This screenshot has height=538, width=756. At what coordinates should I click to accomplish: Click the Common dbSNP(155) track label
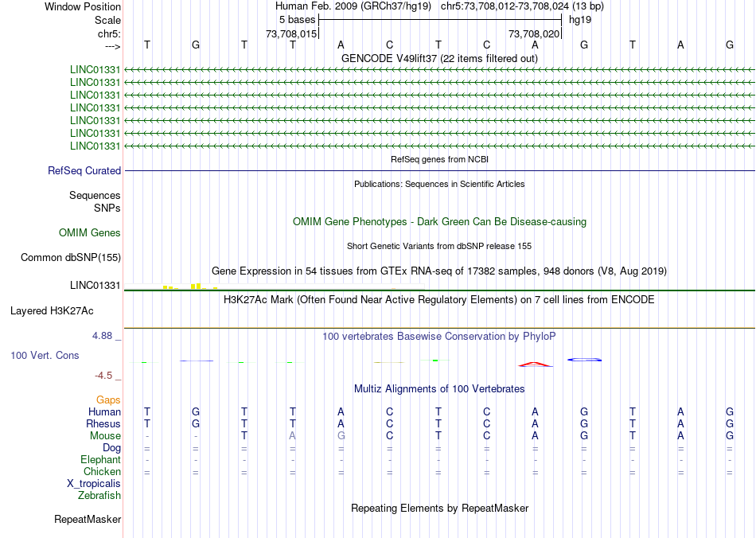[71, 257]
